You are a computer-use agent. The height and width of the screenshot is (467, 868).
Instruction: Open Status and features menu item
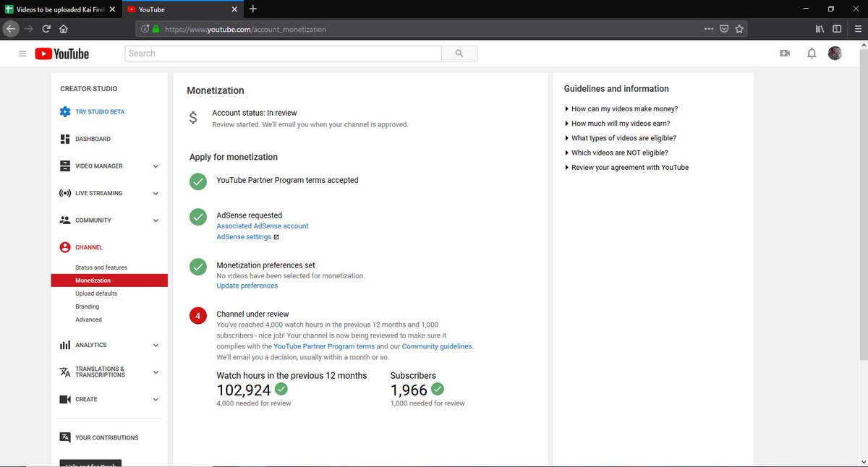click(101, 267)
